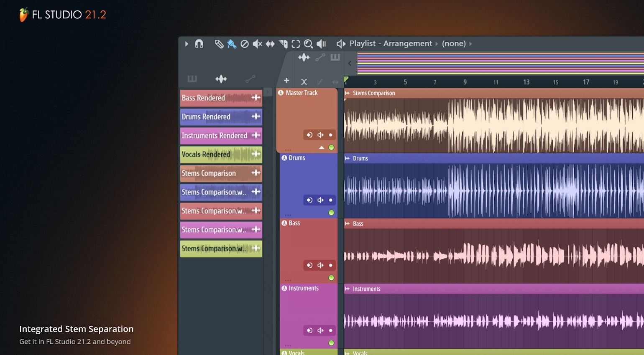The height and width of the screenshot is (355, 644).
Task: Enable the Zoom tool
Action: [x=309, y=43]
